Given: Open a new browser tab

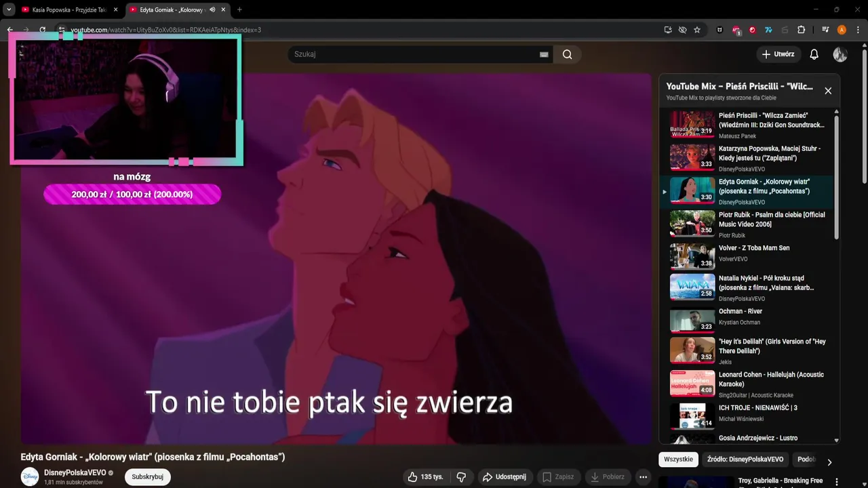Looking at the screenshot, I should tap(239, 9).
